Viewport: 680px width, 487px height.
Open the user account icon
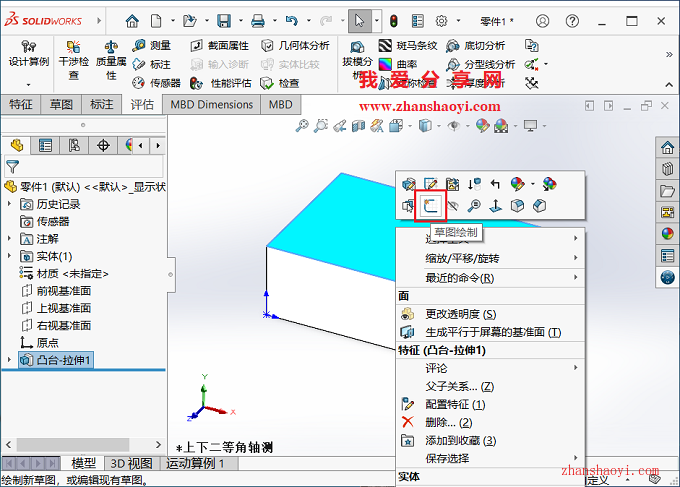coord(543,20)
